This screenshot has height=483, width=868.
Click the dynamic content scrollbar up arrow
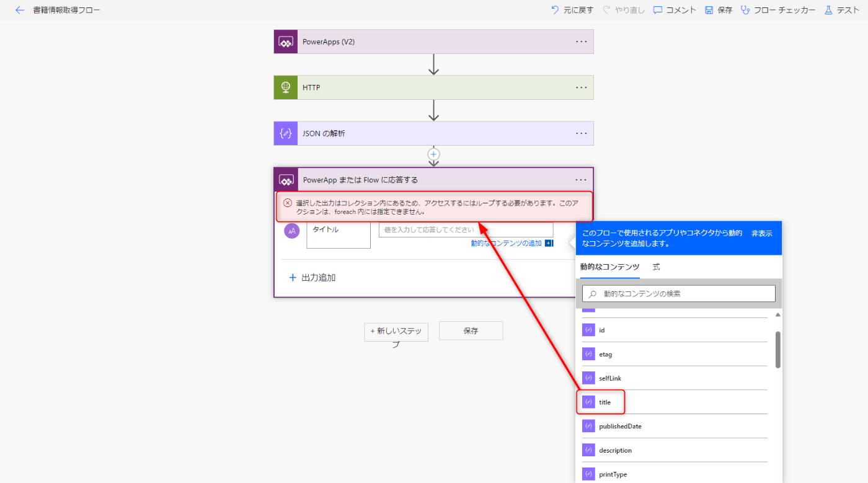pos(778,315)
